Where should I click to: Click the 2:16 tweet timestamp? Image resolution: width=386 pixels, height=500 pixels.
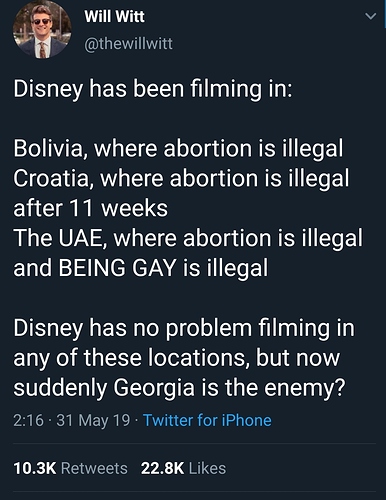click(28, 420)
